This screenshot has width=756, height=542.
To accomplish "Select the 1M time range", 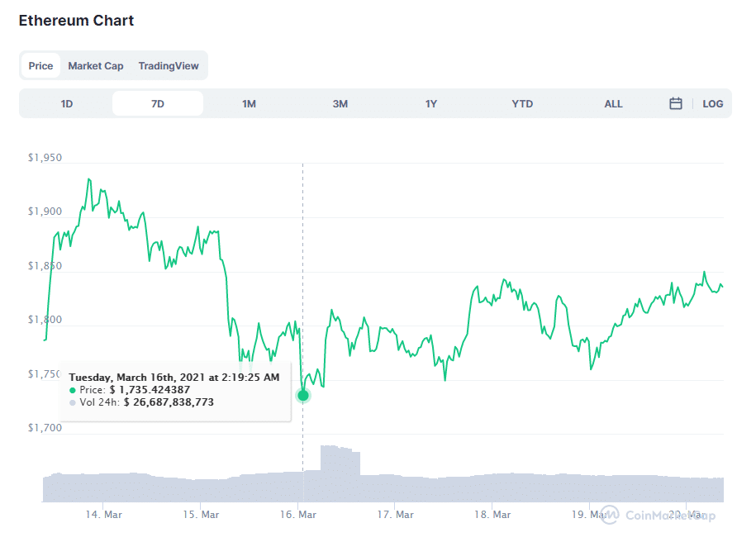I will (249, 103).
